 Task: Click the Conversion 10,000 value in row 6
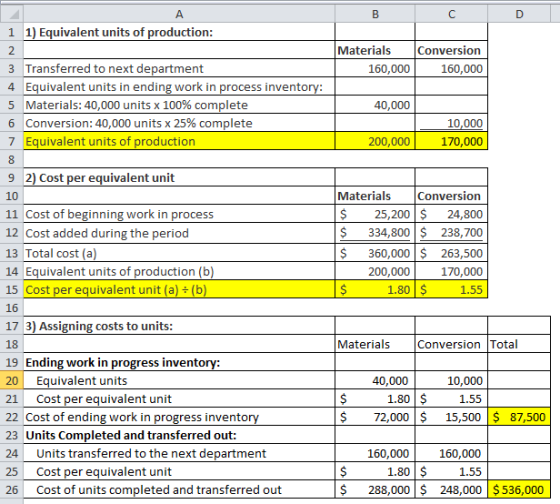tap(451, 123)
